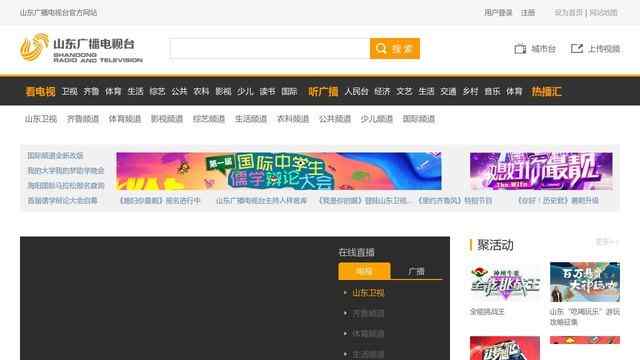The image size is (640, 360).
Task: Open 热播汇 in the navigation bar
Action: pyautogui.click(x=546, y=91)
